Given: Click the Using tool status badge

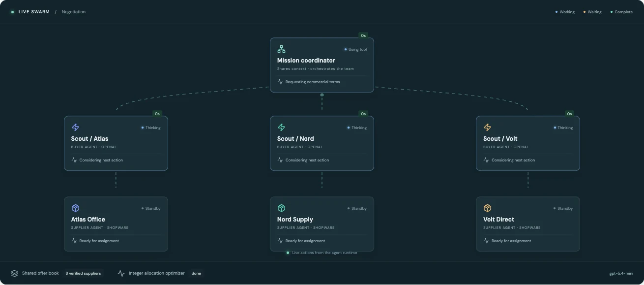Looking at the screenshot, I should pyautogui.click(x=355, y=49).
